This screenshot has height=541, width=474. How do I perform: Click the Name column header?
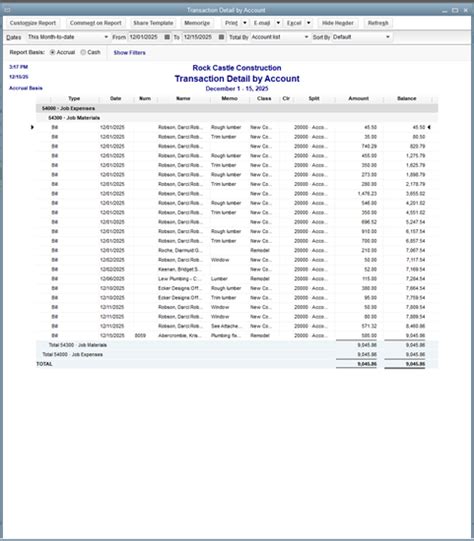tap(183, 99)
